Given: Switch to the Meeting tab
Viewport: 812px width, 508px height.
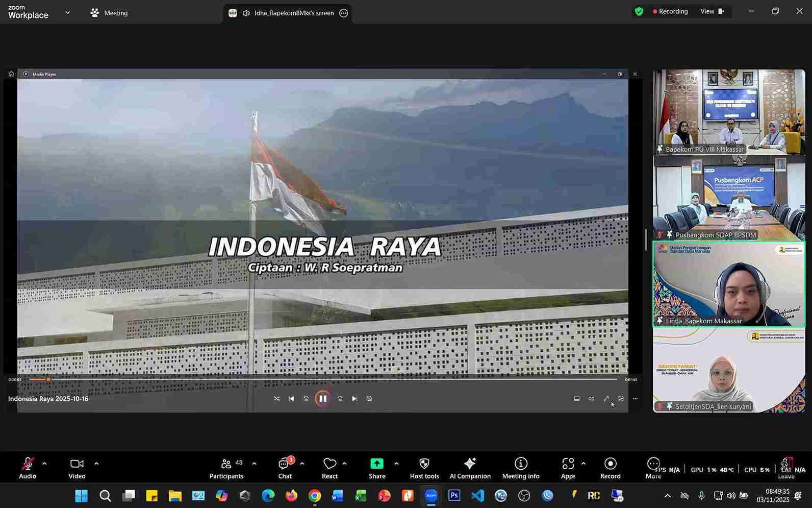Looking at the screenshot, I should (x=110, y=13).
